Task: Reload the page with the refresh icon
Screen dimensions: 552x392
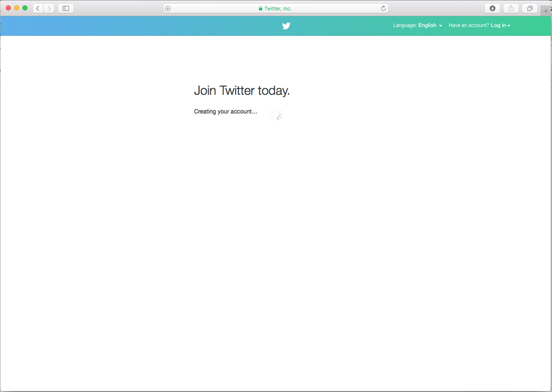Action: [x=383, y=8]
